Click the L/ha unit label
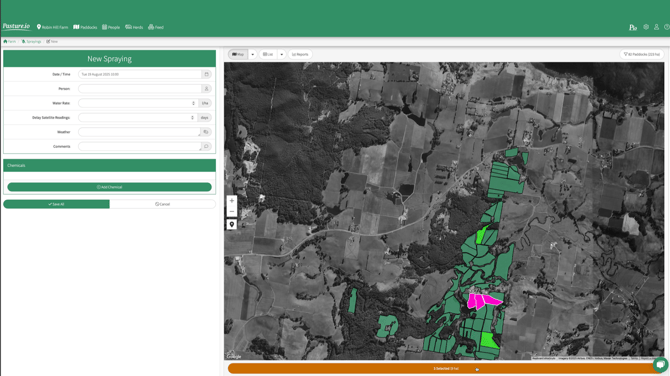The image size is (670, 376). click(205, 103)
